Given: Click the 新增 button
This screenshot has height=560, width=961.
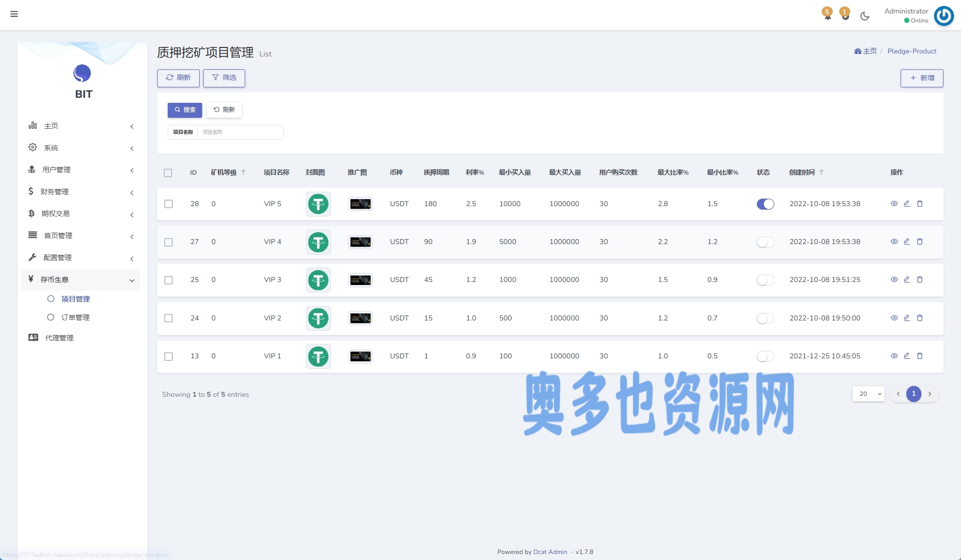Looking at the screenshot, I should coord(922,78).
